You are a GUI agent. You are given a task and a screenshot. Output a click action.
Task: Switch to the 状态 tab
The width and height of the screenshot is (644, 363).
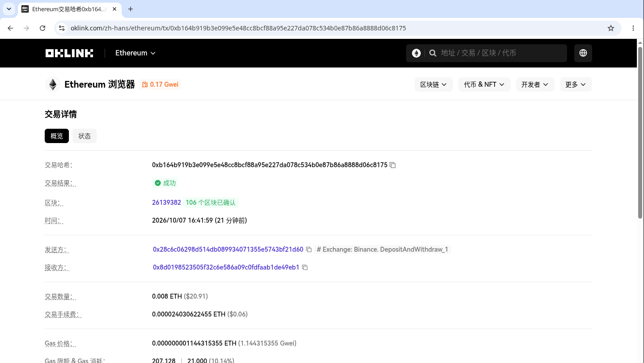click(85, 136)
